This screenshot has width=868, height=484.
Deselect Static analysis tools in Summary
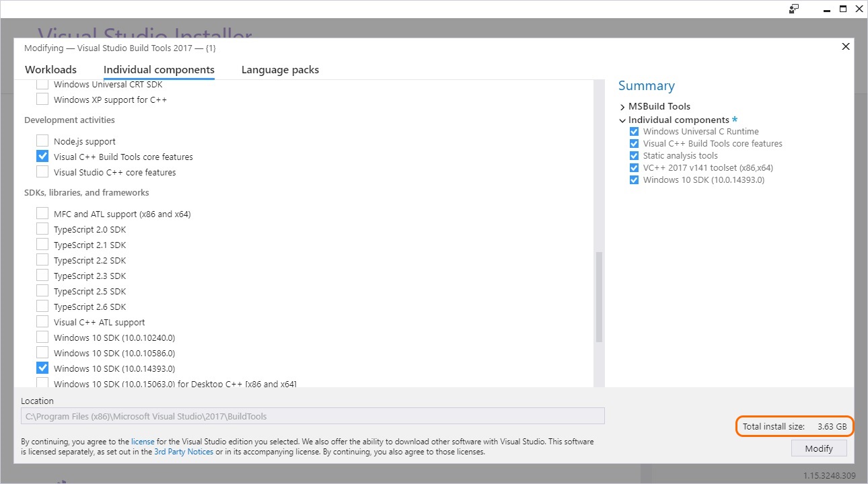point(633,155)
